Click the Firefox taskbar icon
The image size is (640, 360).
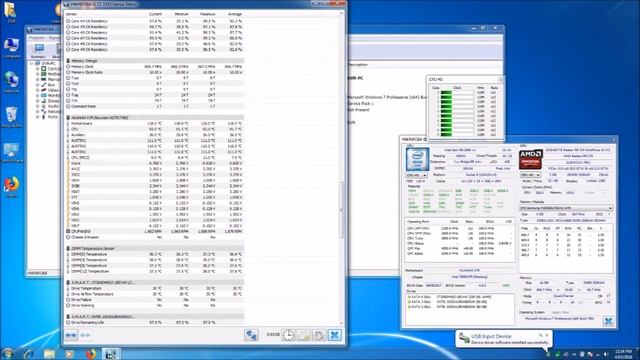pyautogui.click(x=90, y=353)
